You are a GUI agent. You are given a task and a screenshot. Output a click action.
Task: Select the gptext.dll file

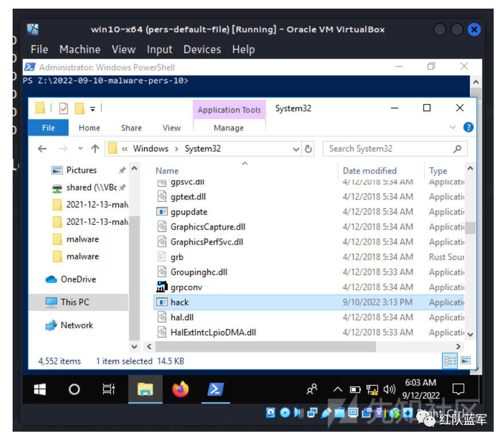click(x=309, y=197)
